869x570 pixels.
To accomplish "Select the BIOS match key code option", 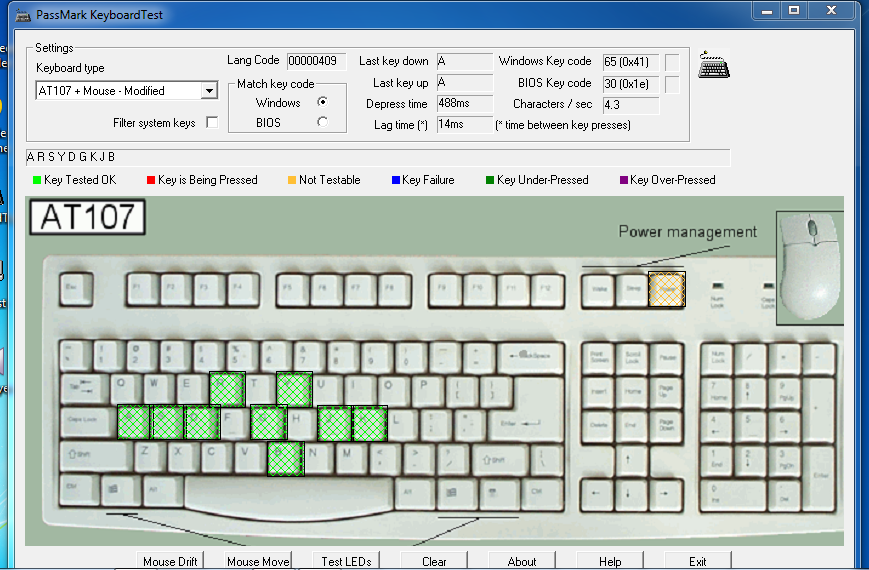I will (322, 123).
